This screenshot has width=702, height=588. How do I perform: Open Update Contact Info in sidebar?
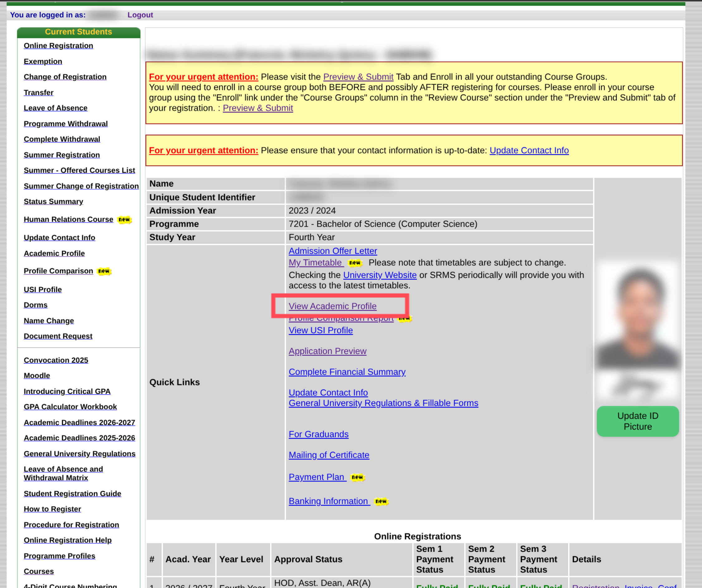coord(60,237)
